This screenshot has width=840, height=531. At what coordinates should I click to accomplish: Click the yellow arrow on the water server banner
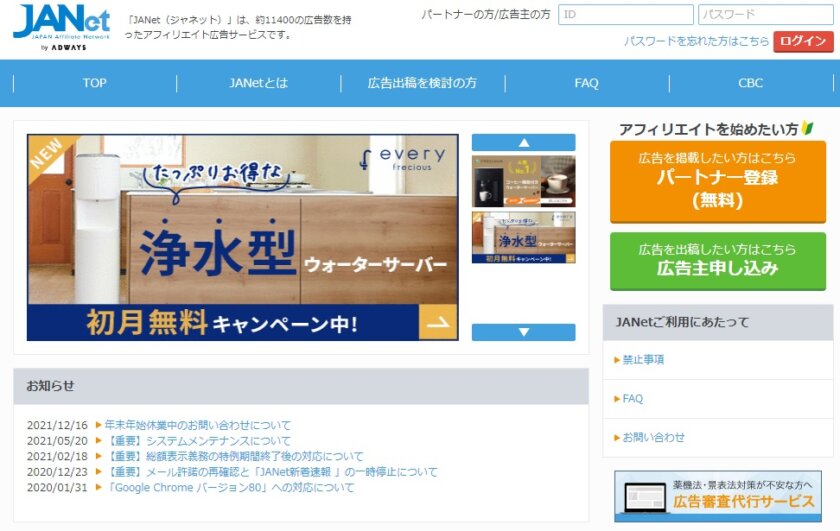(x=438, y=322)
